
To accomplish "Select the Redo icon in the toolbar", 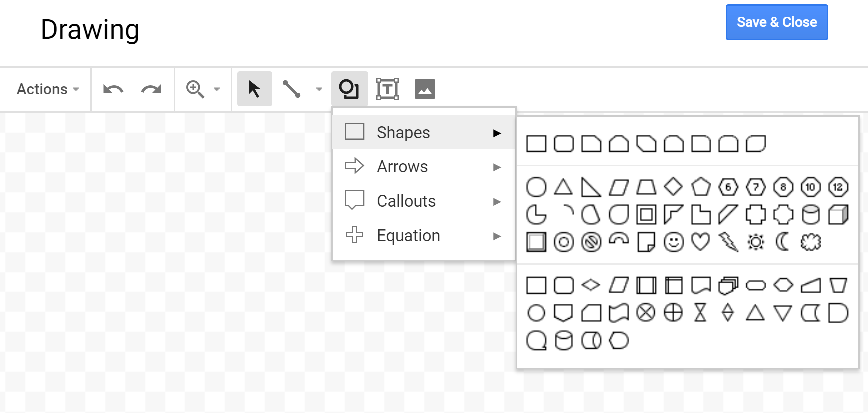I will (x=151, y=89).
